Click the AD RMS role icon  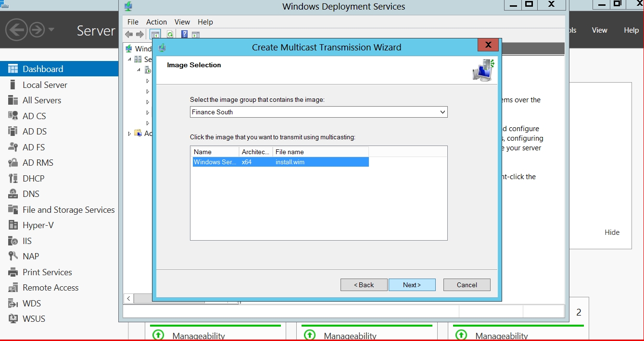[x=13, y=162]
